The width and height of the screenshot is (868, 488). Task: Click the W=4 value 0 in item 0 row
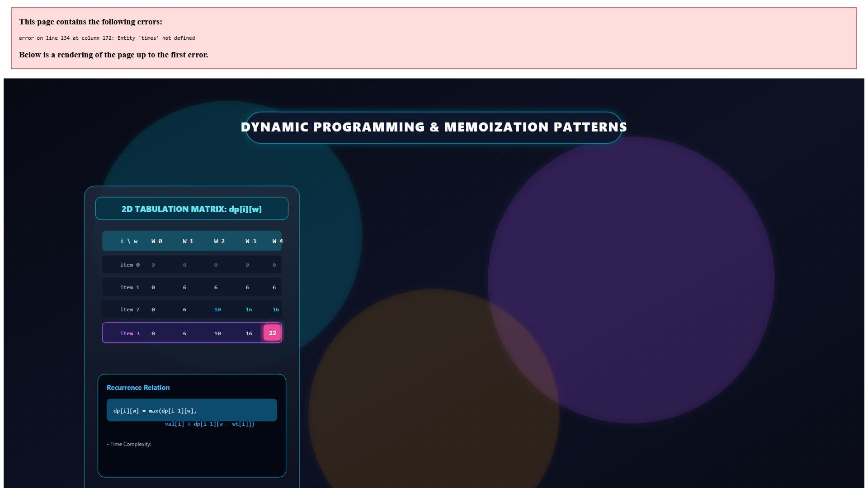(274, 265)
